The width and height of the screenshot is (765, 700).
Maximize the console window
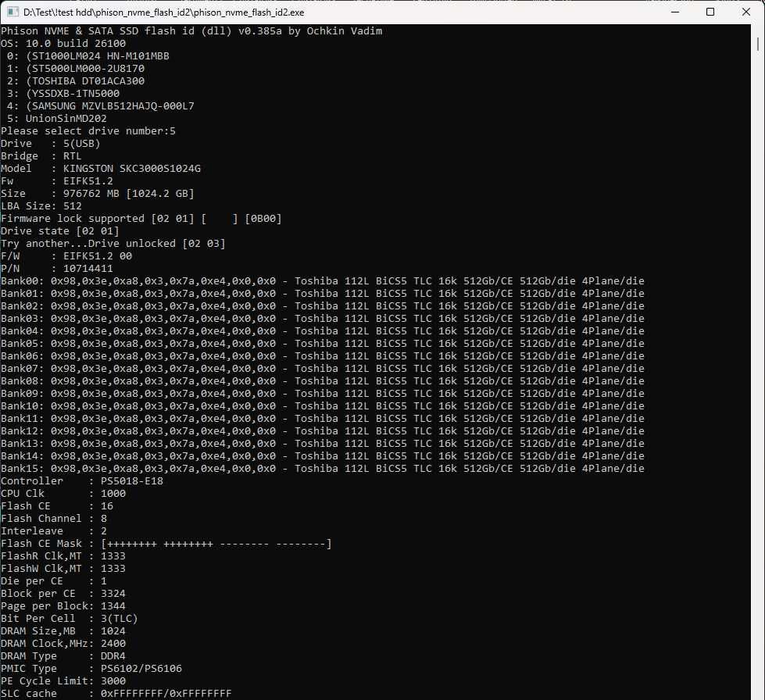click(710, 12)
